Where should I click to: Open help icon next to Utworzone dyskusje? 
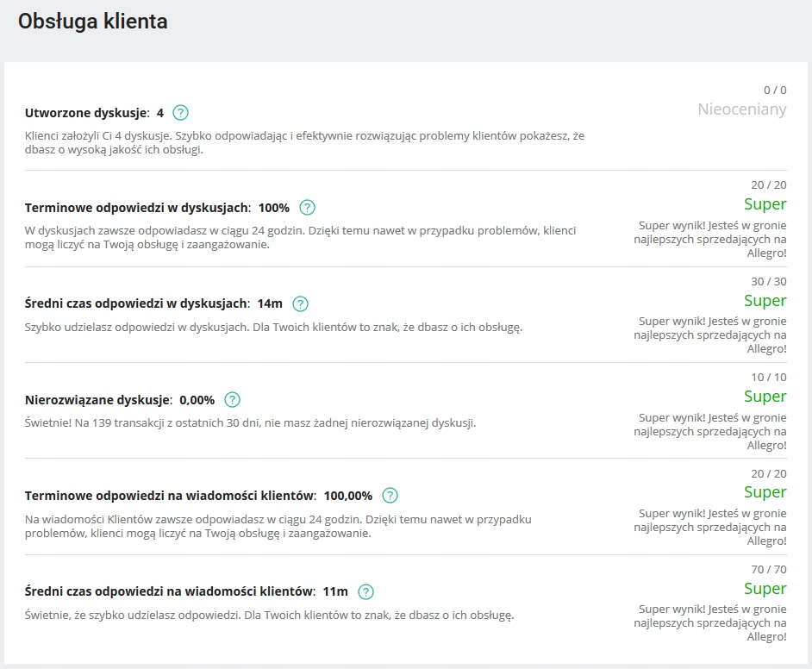click(x=180, y=112)
